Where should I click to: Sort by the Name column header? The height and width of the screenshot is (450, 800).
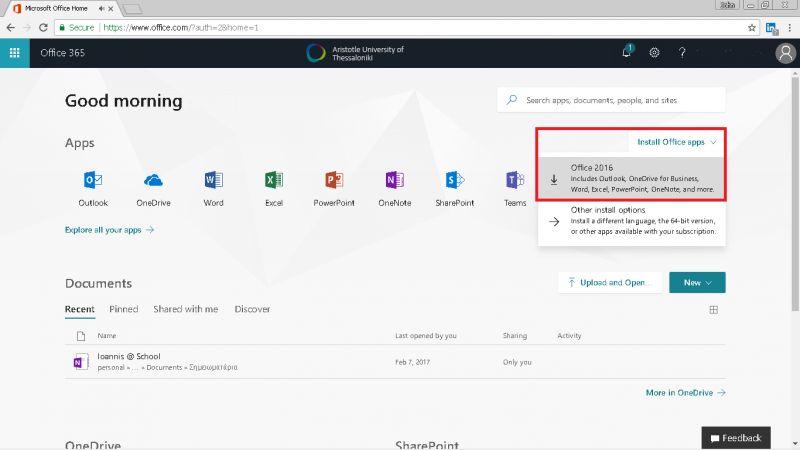click(107, 336)
